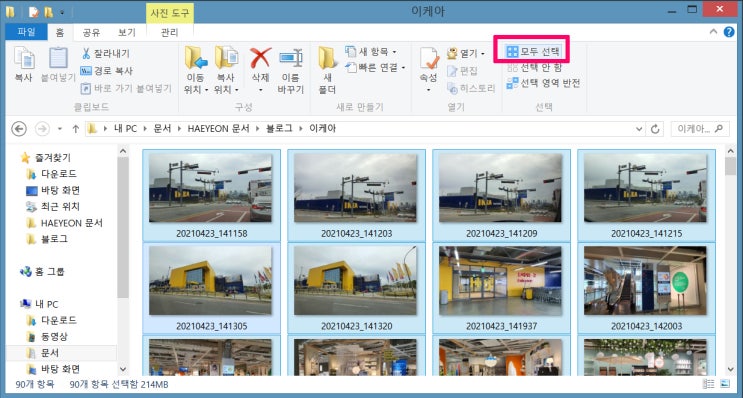Create 새 폴더 (New folder)

tap(327, 70)
